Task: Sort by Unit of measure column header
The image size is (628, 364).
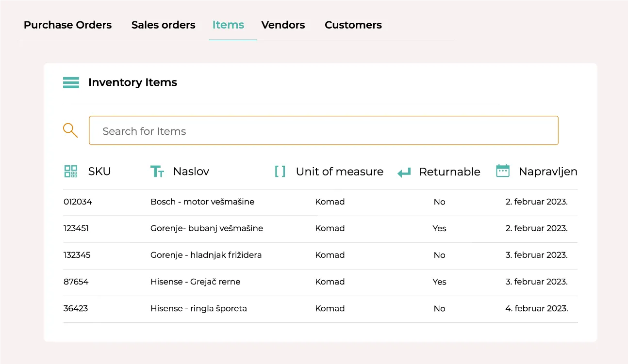Action: click(340, 172)
